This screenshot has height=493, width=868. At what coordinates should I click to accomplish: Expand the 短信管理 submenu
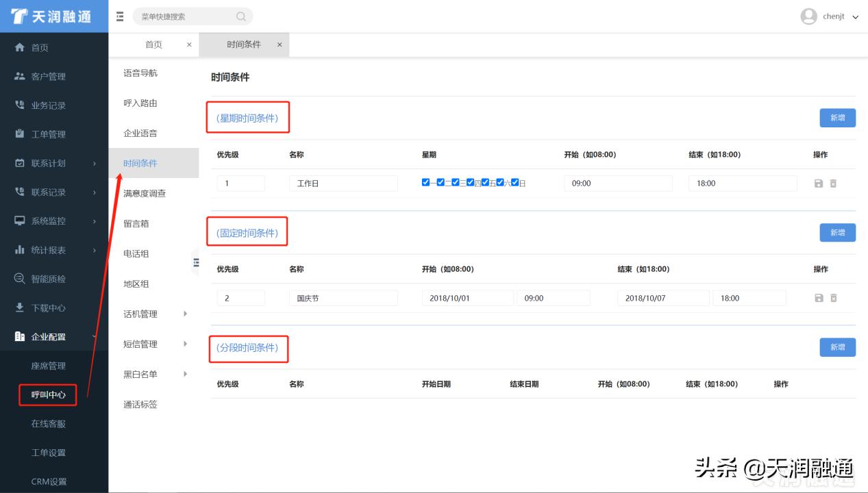pos(139,344)
